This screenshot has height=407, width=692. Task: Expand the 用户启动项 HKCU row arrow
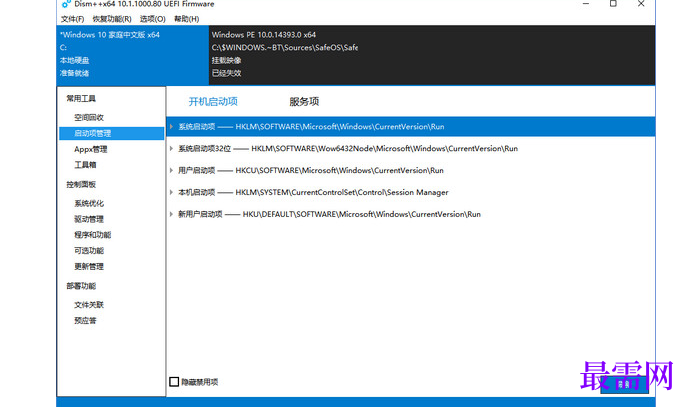[x=171, y=170]
